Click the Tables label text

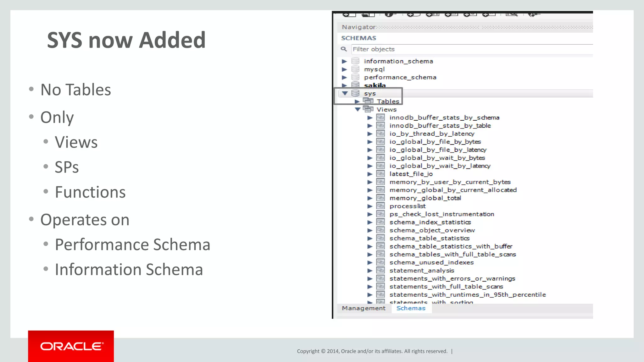388,101
